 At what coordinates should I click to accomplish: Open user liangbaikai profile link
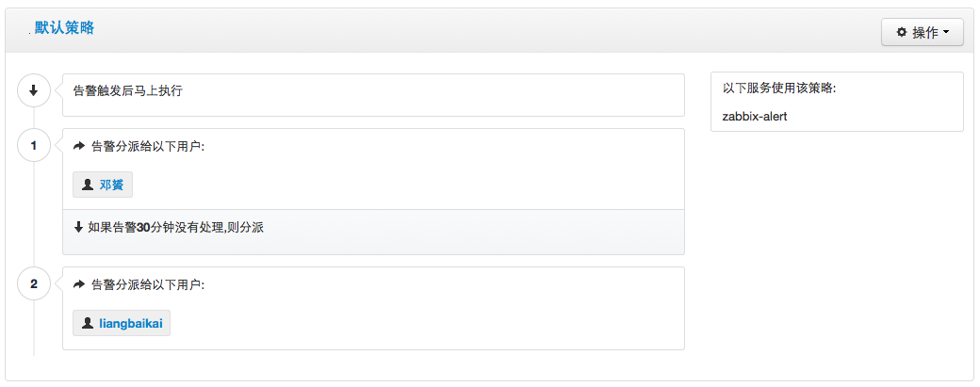click(x=130, y=324)
